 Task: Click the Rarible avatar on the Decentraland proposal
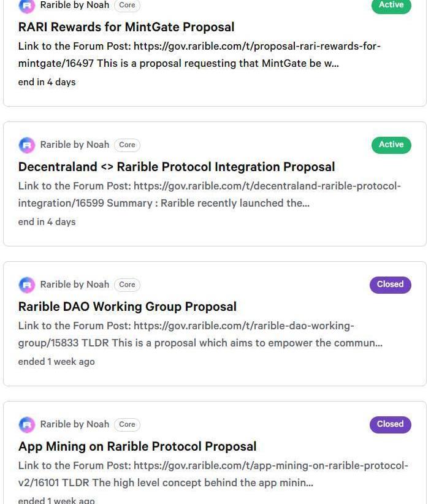(27, 145)
